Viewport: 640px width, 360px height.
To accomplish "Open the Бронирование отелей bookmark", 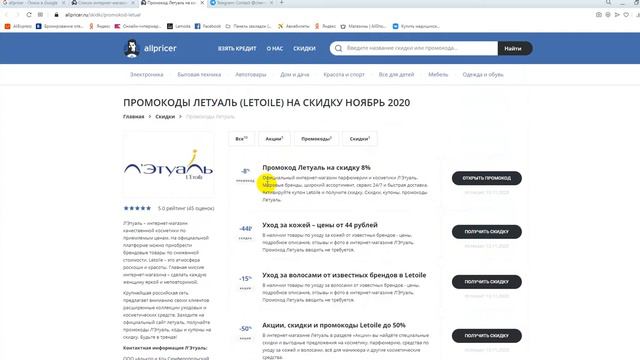I will (x=60, y=26).
